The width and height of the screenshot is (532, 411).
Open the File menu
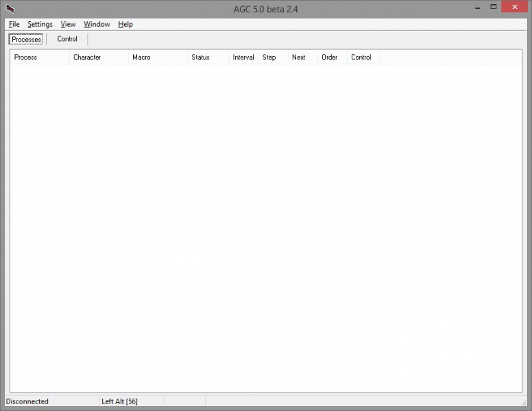14,24
